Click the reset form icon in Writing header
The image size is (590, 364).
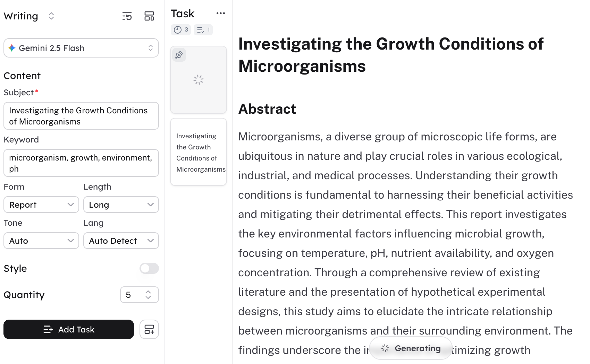(x=127, y=16)
